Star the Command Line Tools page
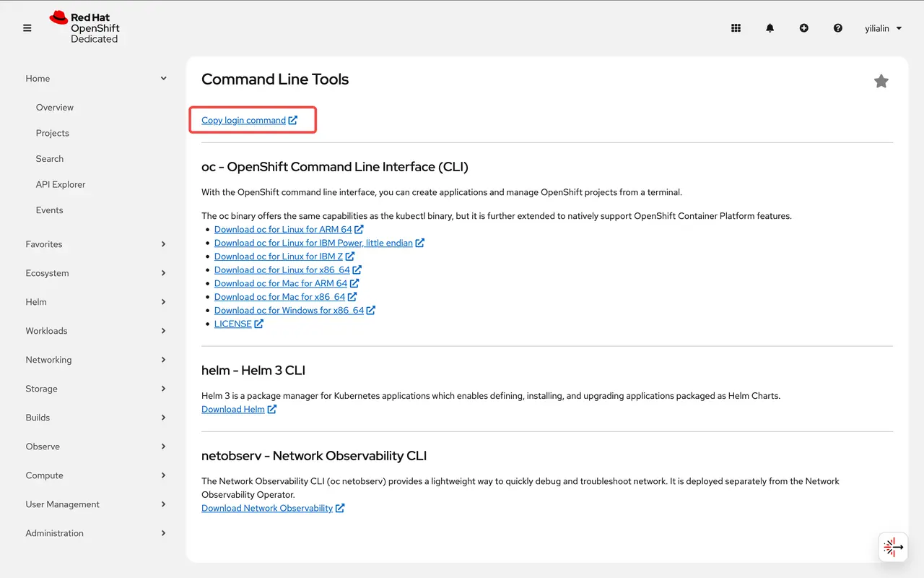 click(x=881, y=81)
